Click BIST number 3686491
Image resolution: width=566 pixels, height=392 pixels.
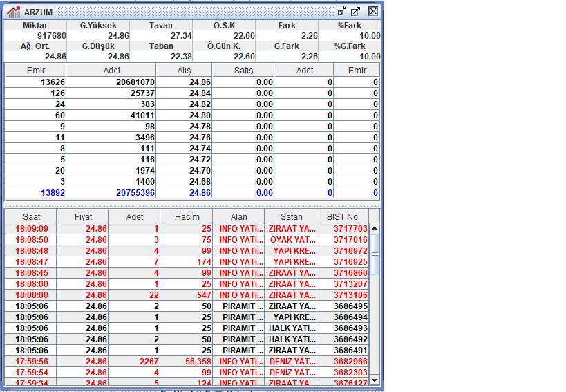350,351
